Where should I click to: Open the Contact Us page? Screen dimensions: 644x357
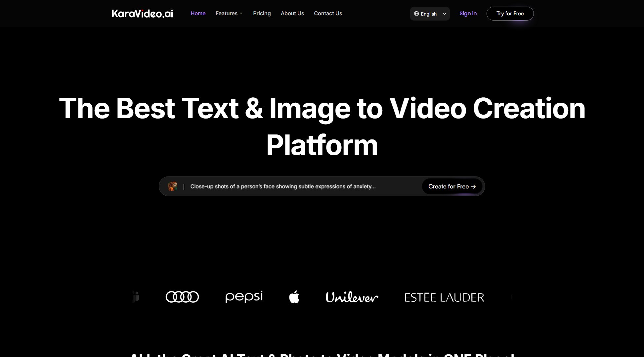pos(328,13)
